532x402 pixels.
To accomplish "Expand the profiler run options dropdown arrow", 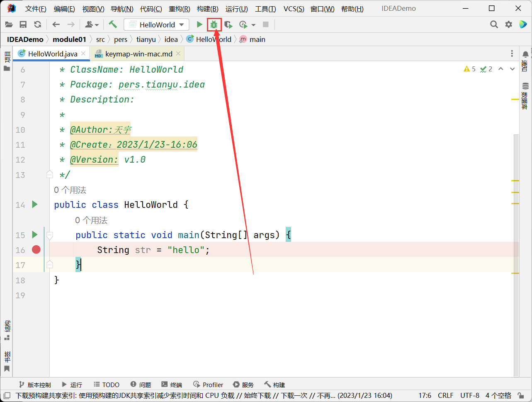I will tap(253, 25).
